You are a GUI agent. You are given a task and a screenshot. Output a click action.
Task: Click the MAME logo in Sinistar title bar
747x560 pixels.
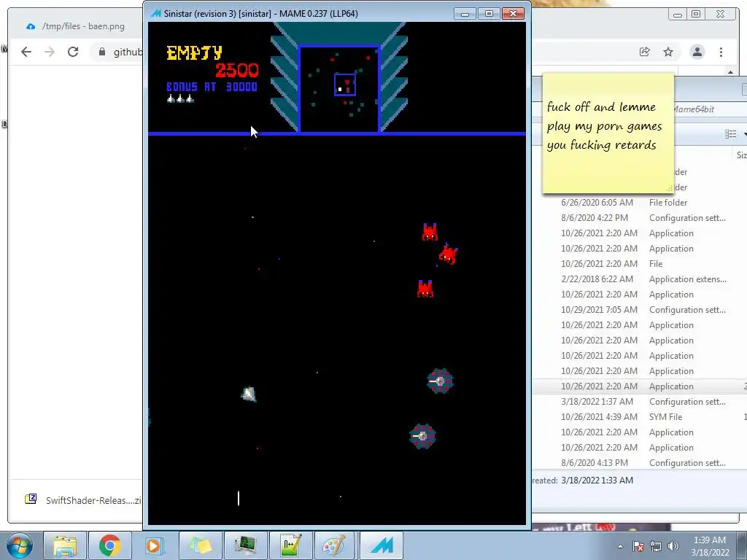156,13
